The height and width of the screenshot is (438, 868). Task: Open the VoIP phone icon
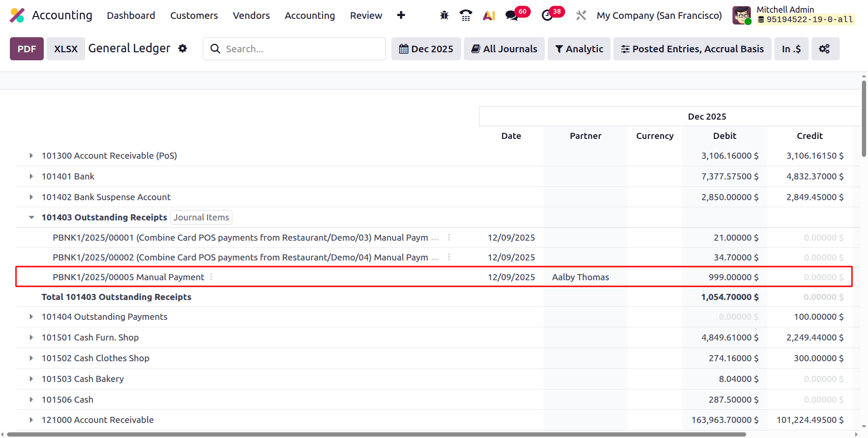click(466, 16)
